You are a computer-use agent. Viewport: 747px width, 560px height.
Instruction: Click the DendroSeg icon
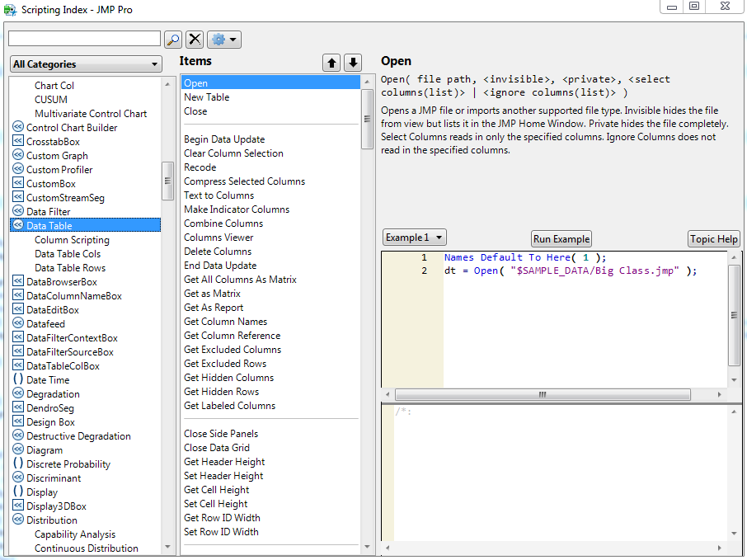click(18, 407)
